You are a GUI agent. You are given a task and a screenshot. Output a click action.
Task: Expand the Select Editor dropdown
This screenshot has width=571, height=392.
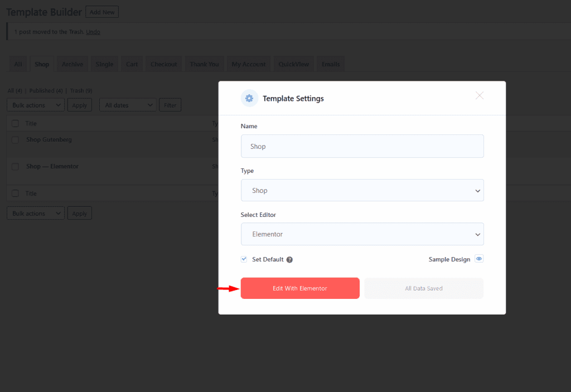[x=362, y=234]
